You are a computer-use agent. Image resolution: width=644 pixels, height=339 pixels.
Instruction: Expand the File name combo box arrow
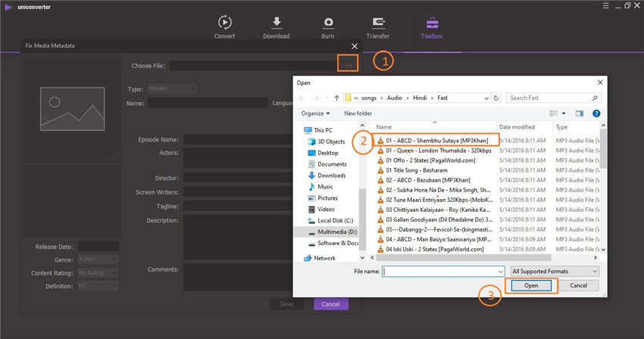500,271
